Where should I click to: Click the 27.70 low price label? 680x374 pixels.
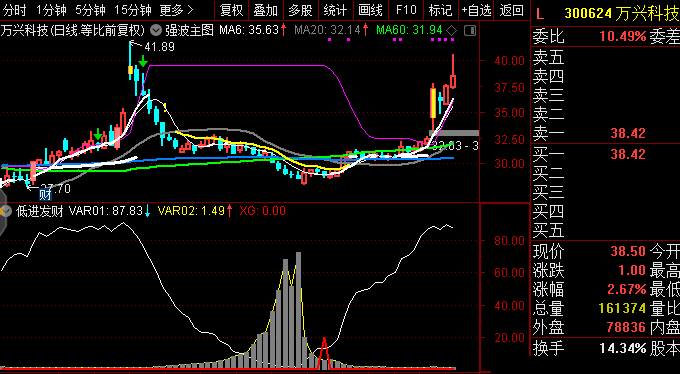[x=55, y=189]
